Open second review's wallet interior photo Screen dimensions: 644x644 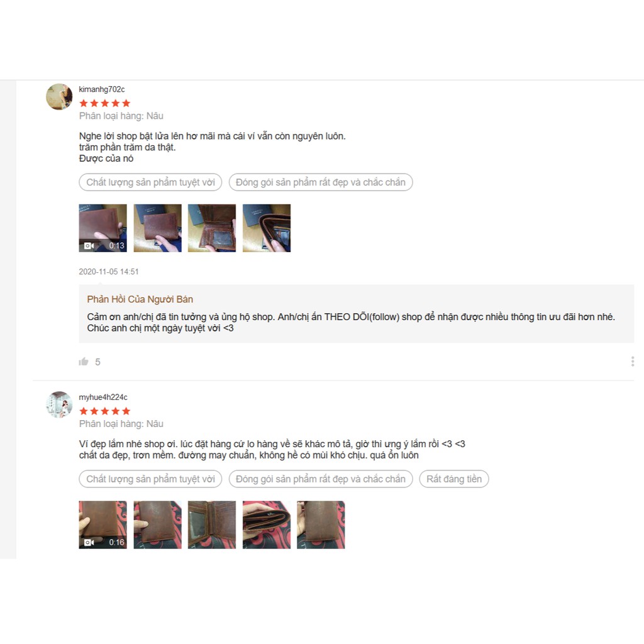coord(212,525)
